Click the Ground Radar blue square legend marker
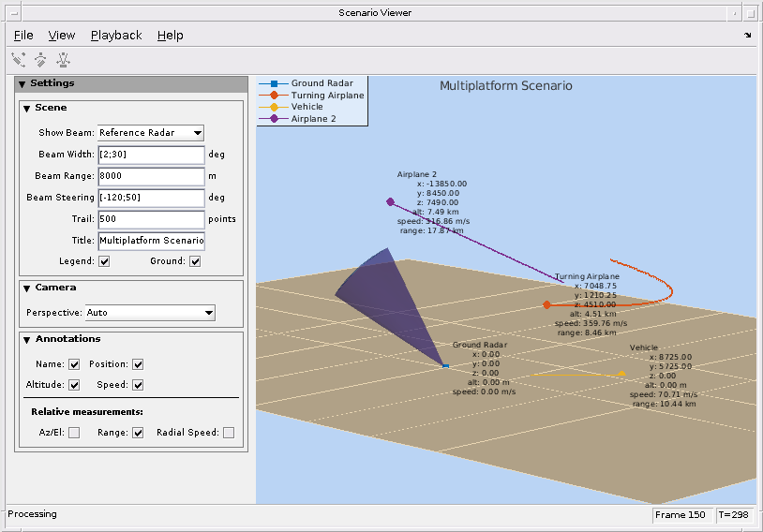763x532 pixels. [274, 83]
